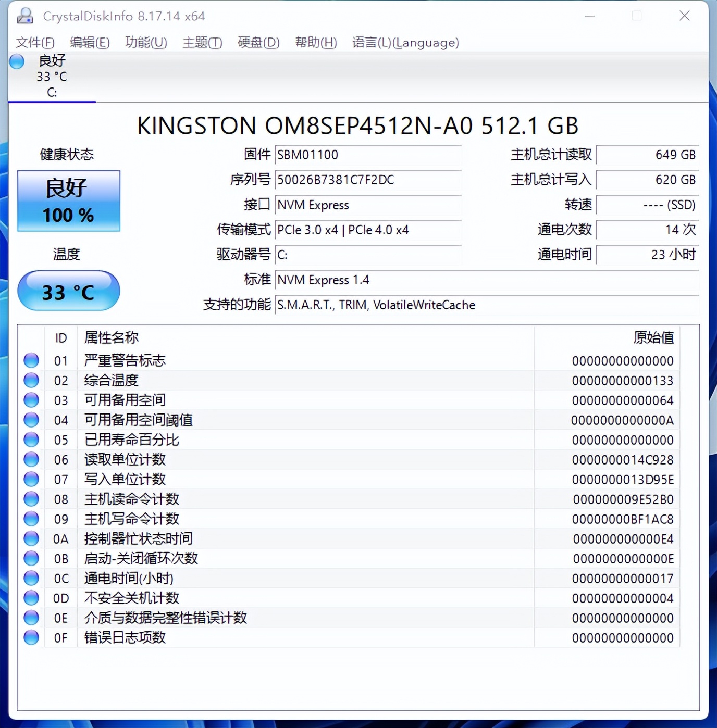
Task: Click the 33 °C temperature button
Action: pos(68,291)
